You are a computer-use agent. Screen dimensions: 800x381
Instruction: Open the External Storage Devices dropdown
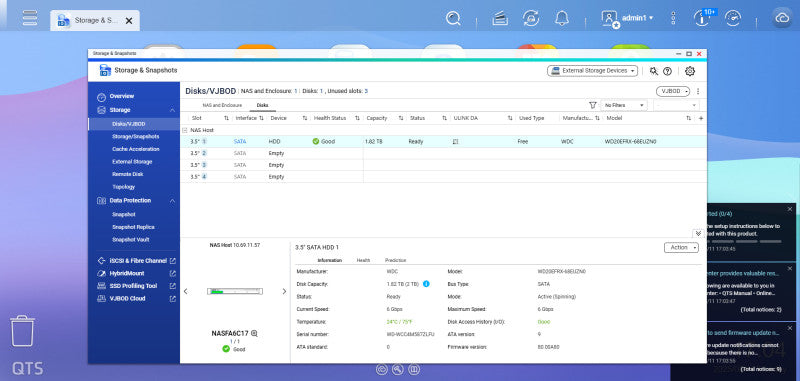[592, 71]
